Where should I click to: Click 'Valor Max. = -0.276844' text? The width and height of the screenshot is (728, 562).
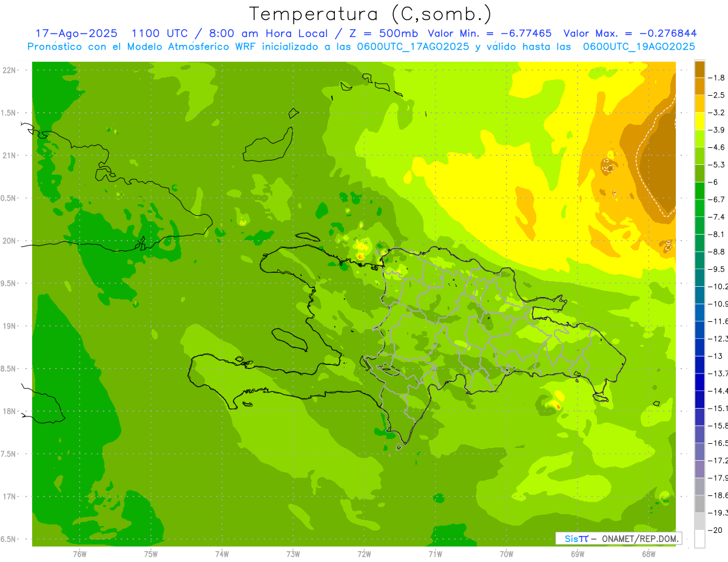tap(630, 33)
